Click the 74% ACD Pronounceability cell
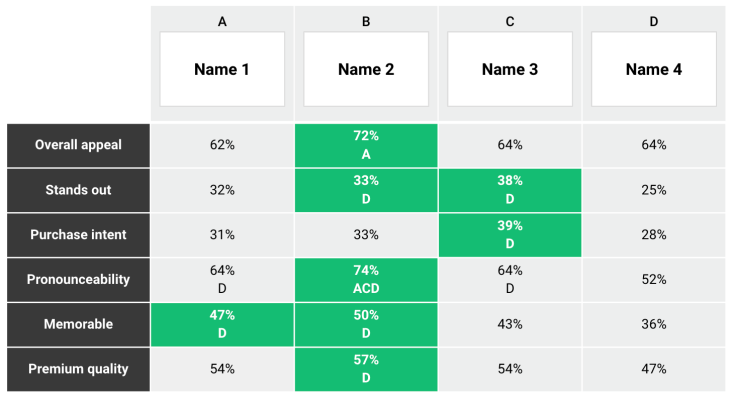Viewport: 731px width, 400px height. click(x=366, y=279)
